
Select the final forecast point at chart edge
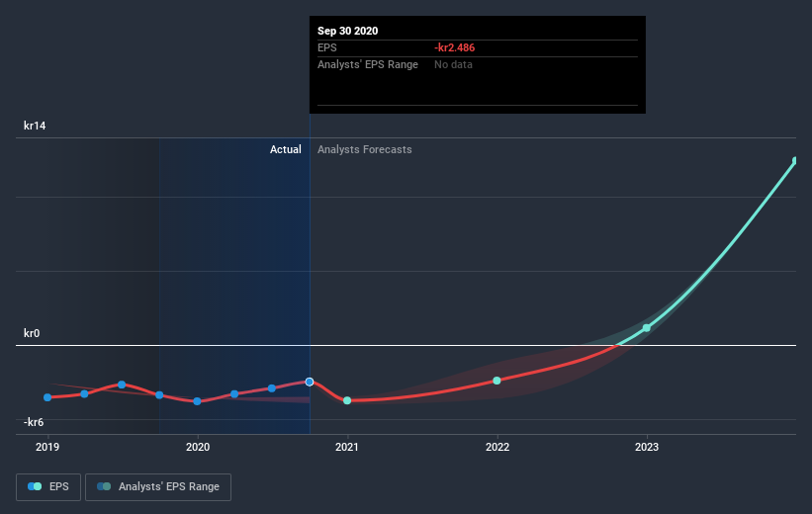pyautogui.click(x=795, y=161)
